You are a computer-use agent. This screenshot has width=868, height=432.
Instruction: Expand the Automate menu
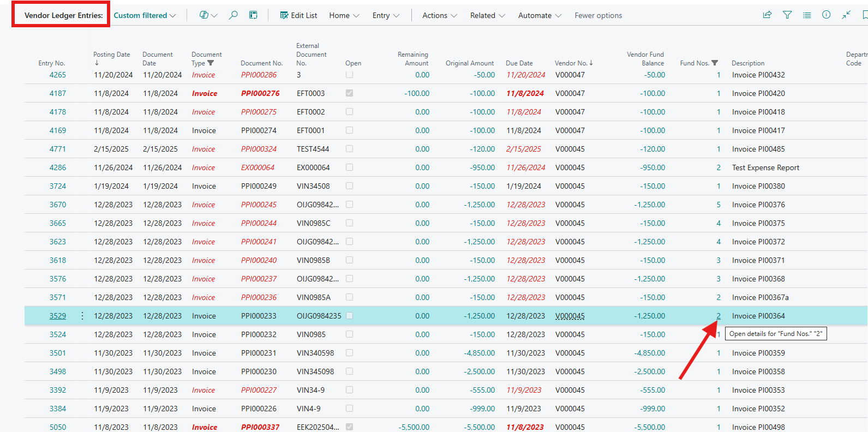(540, 15)
